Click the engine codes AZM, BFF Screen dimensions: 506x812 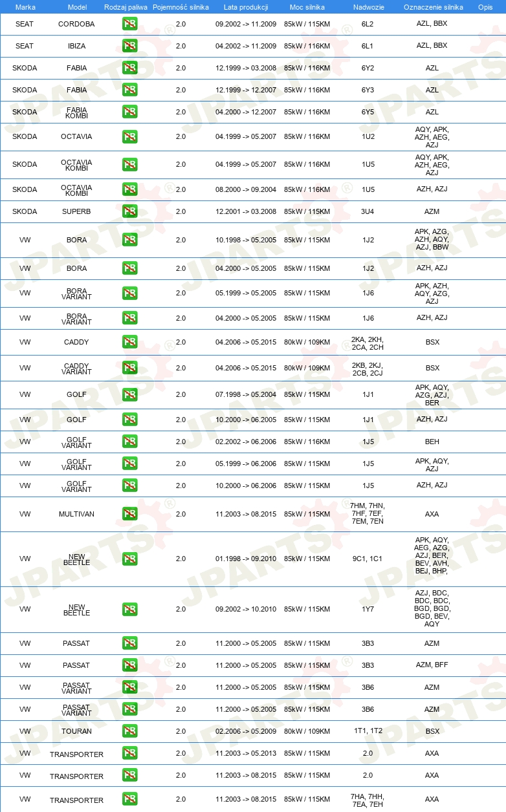tap(432, 665)
